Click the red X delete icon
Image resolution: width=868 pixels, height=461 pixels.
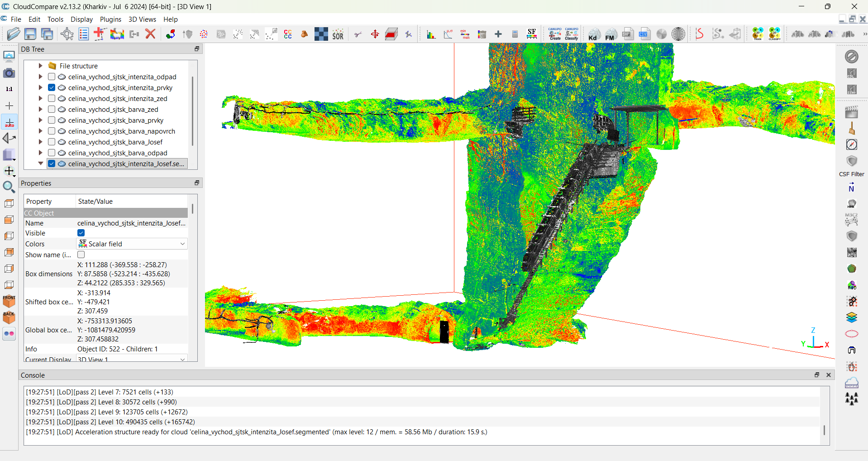point(151,34)
